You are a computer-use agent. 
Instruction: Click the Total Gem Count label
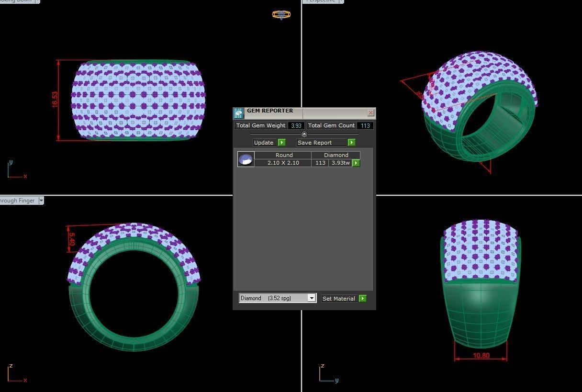coord(331,125)
